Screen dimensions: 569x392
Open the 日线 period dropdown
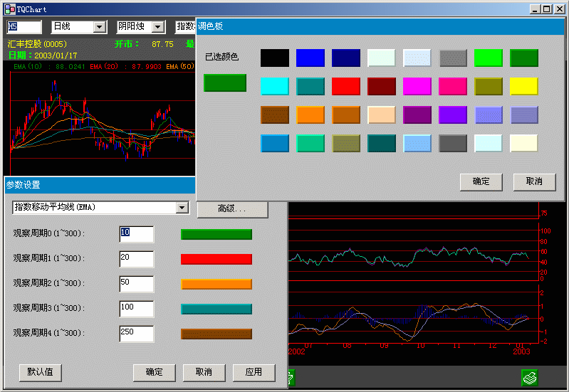99,27
